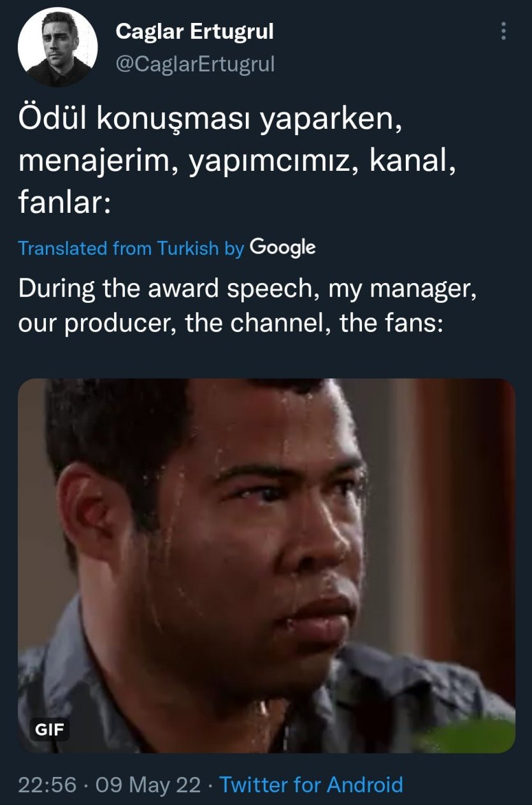Tap the word 'fanlar:' in the tweet
This screenshot has height=805, width=532.
(65, 204)
